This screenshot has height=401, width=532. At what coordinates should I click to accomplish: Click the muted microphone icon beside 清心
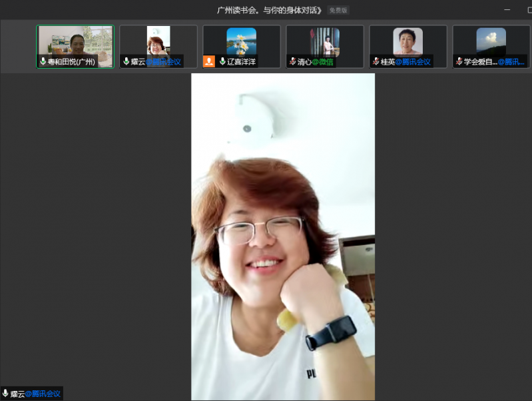point(292,61)
